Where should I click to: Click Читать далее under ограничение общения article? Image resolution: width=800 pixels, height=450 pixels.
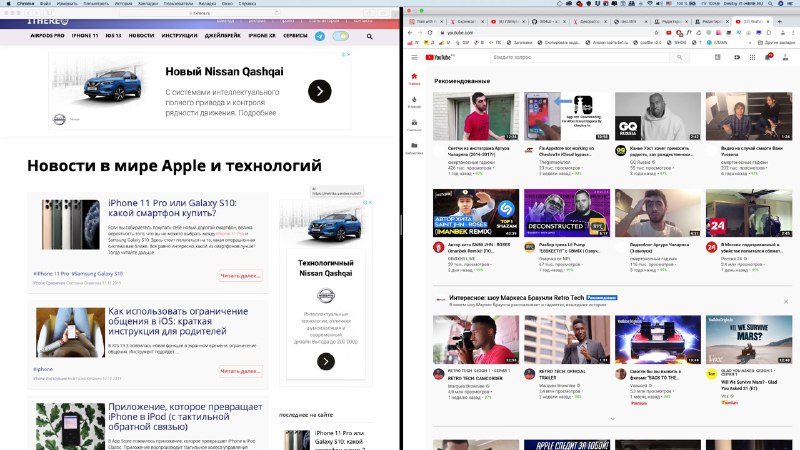[240, 371]
